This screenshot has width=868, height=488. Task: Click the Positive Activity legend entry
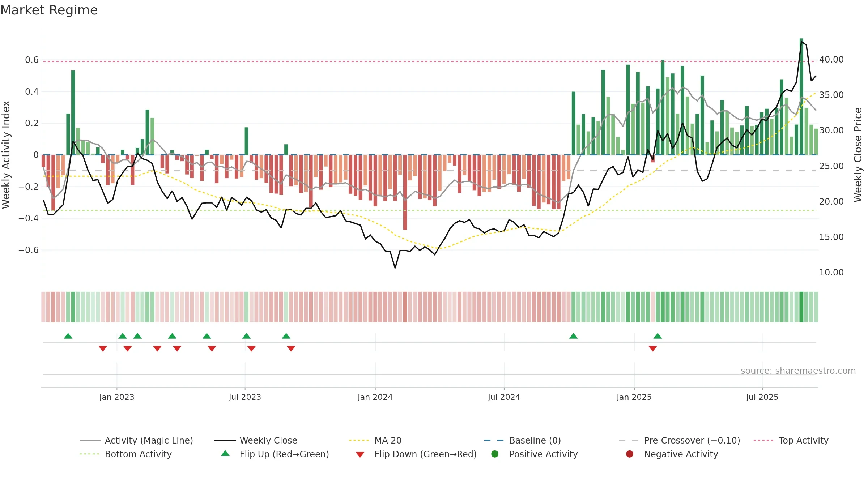(535, 454)
